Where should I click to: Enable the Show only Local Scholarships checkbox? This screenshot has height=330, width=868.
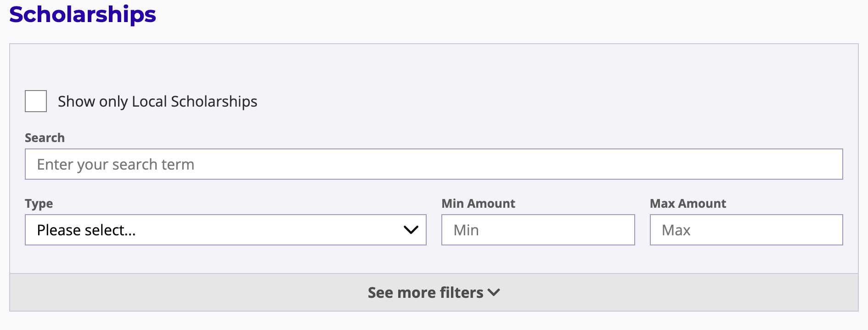tap(36, 101)
